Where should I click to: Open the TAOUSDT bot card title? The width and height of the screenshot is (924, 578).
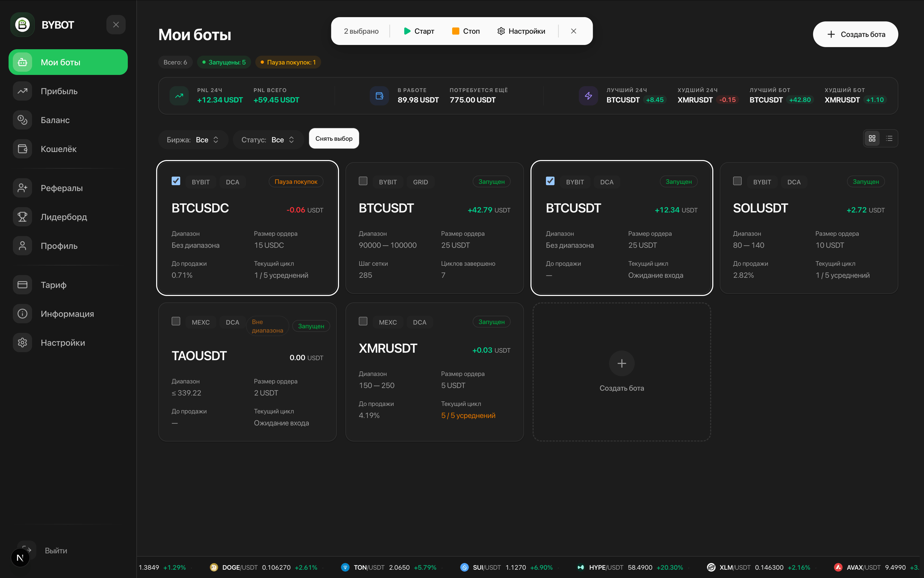coord(199,356)
